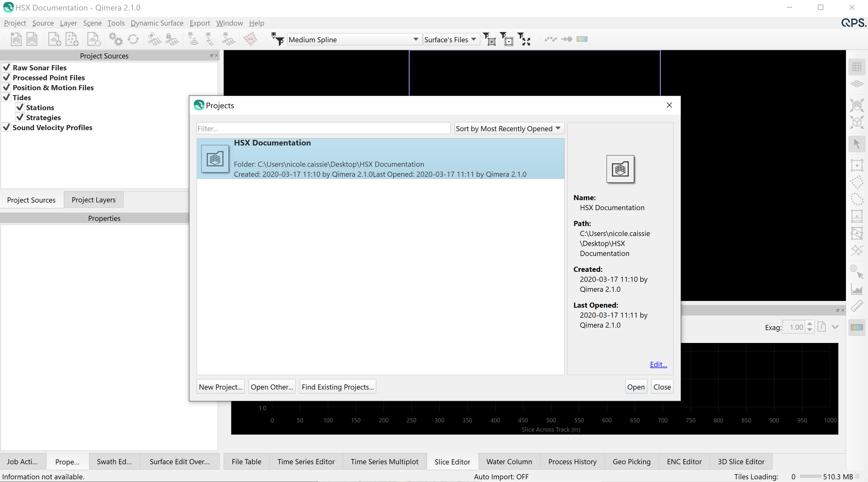Switch to the Project Layers tab

tap(93, 200)
